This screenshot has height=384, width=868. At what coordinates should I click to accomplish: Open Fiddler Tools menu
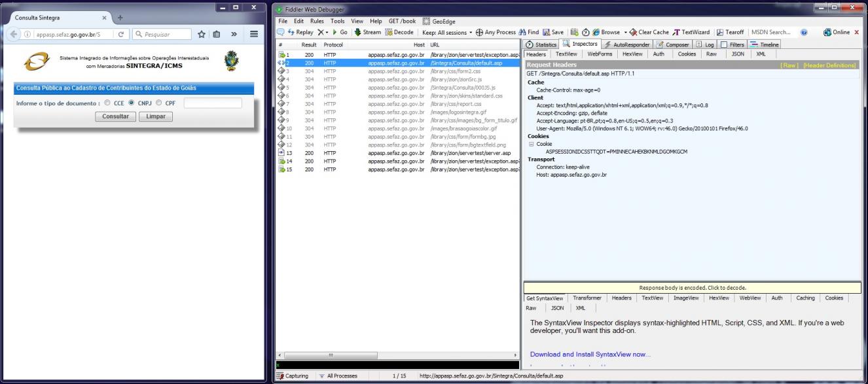click(338, 21)
